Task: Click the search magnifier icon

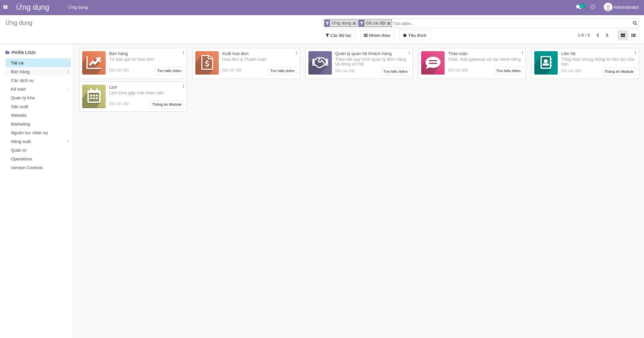Action: [x=634, y=23]
